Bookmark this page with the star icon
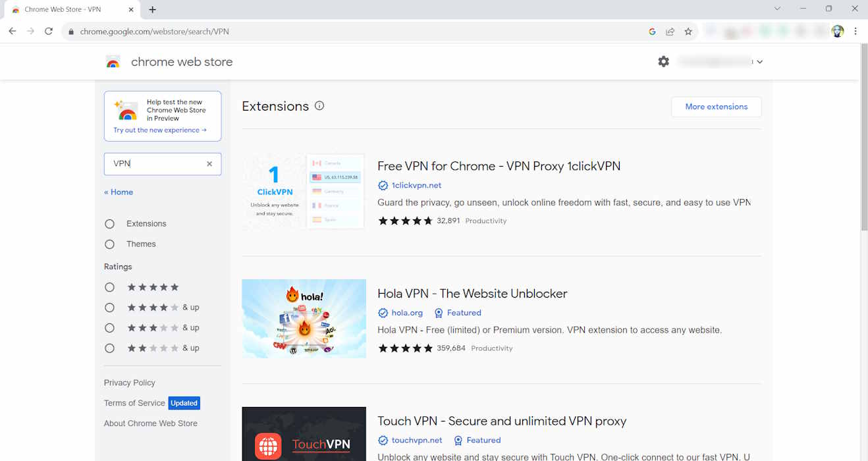Screen dimensions: 868x461 pyautogui.click(x=688, y=32)
